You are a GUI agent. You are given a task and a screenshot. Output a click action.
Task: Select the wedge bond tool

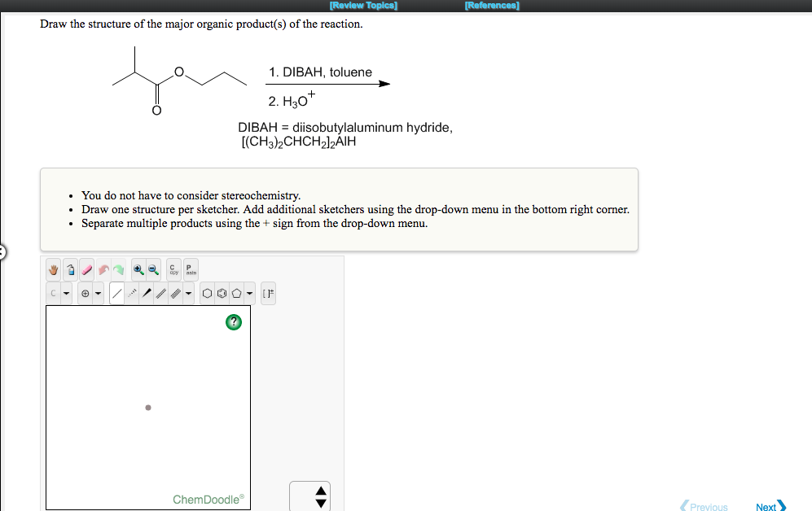[x=147, y=293]
